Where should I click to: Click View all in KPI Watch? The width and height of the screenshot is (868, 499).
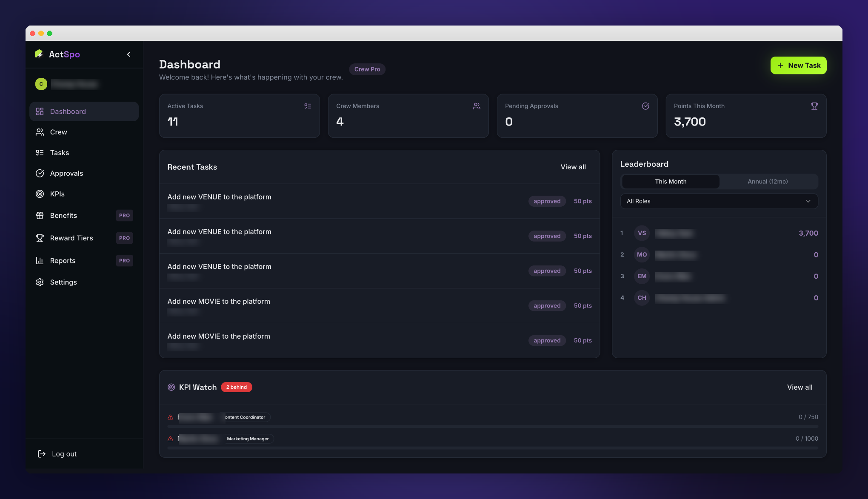click(x=799, y=387)
